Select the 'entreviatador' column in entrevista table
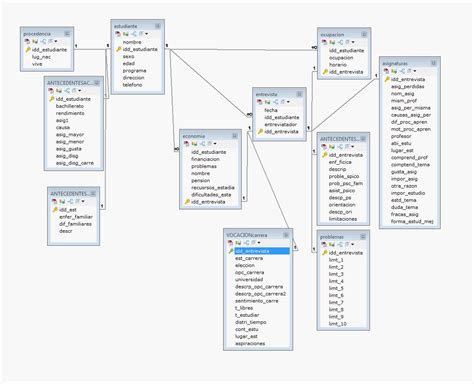Image resolution: width=474 pixels, height=384 pixels. coord(281,124)
